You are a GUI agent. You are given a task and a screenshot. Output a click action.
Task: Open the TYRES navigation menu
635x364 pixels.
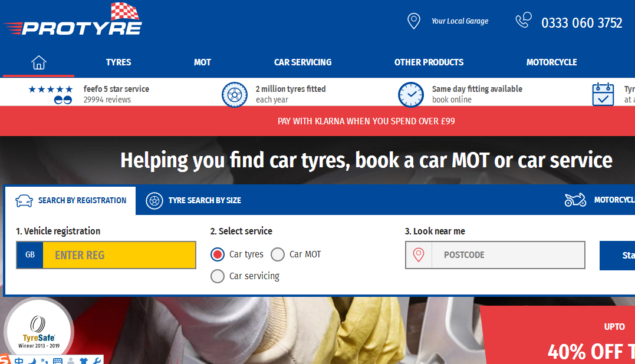(119, 62)
